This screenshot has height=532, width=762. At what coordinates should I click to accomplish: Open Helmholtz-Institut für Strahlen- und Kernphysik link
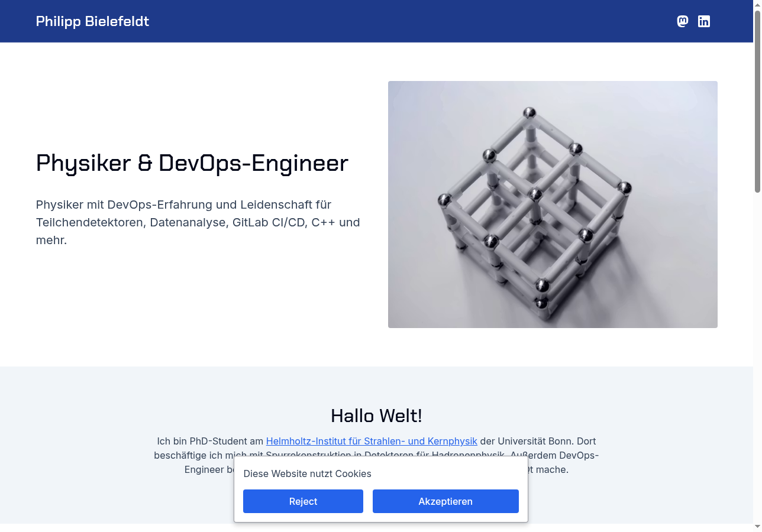pyautogui.click(x=372, y=441)
